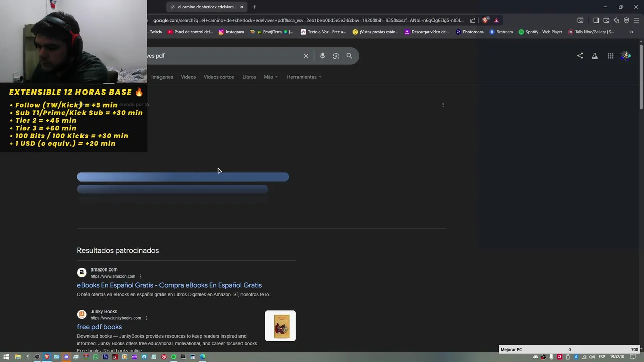Image resolution: width=644 pixels, height=362 pixels.
Task: Open Photoshop from the taskbar
Action: click(105, 357)
